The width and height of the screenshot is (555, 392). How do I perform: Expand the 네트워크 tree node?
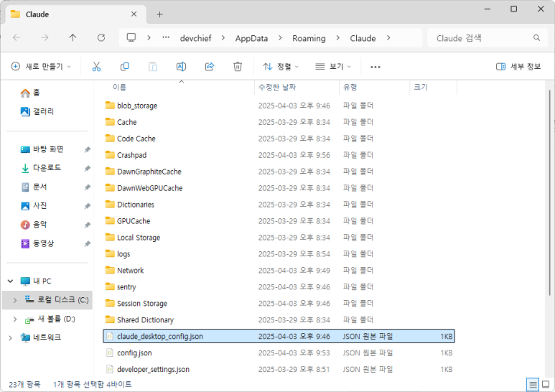click(x=10, y=338)
